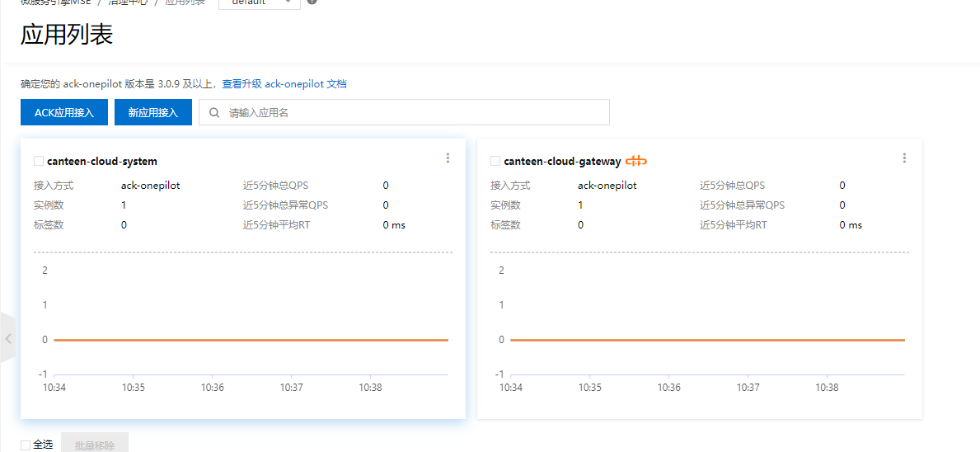Open the canteen-cloud-gateway application name

(562, 162)
